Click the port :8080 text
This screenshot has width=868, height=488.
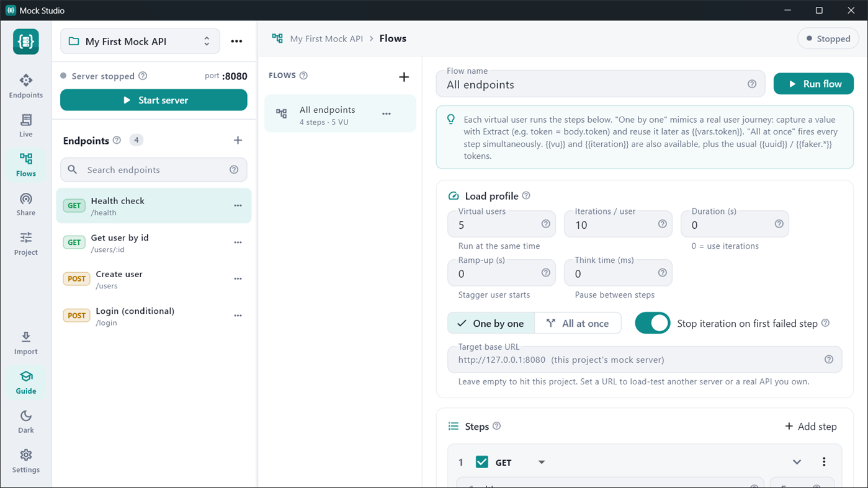[x=226, y=76]
